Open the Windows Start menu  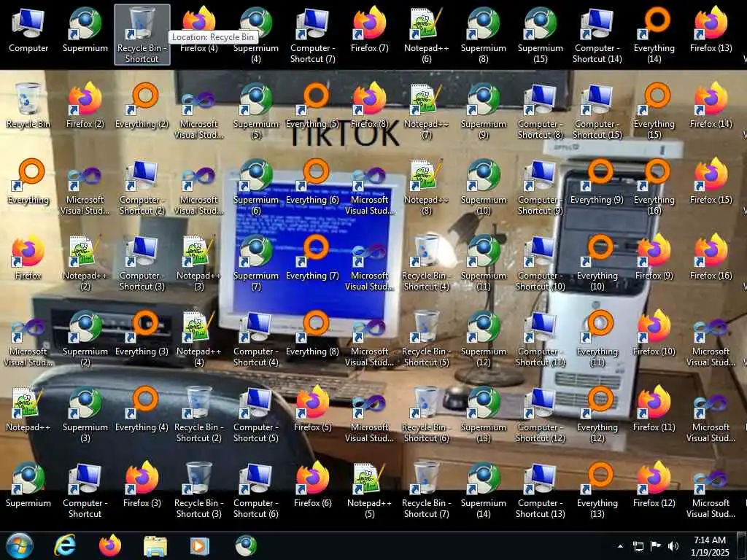(x=19, y=545)
